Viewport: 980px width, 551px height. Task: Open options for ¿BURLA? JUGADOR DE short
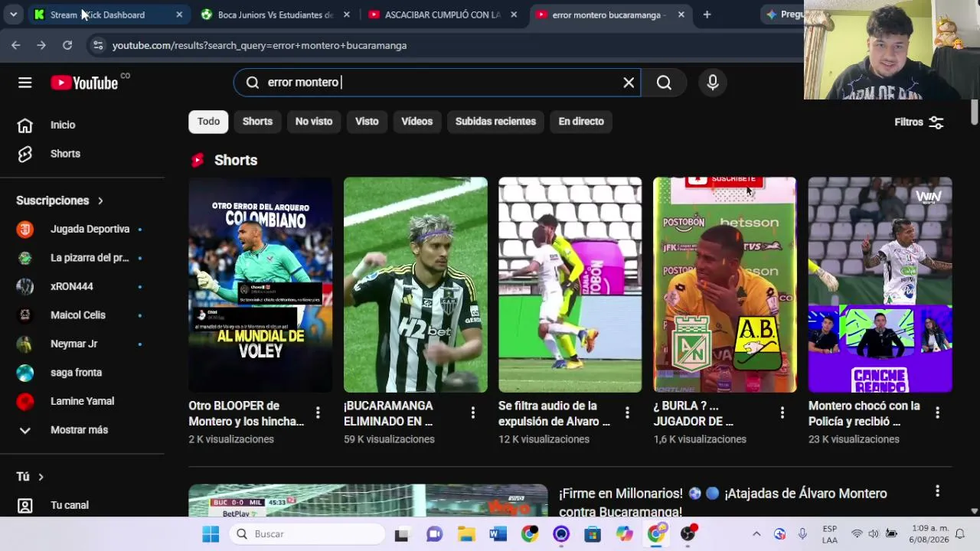point(782,413)
